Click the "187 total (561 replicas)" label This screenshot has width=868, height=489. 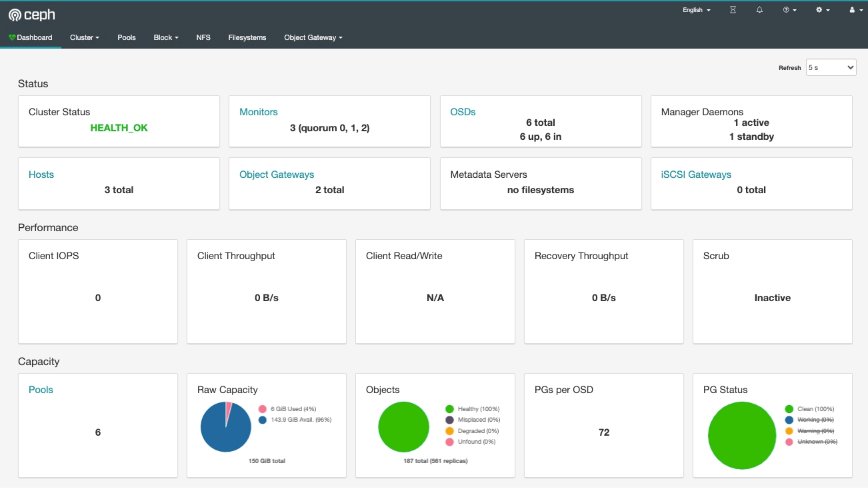435,461
